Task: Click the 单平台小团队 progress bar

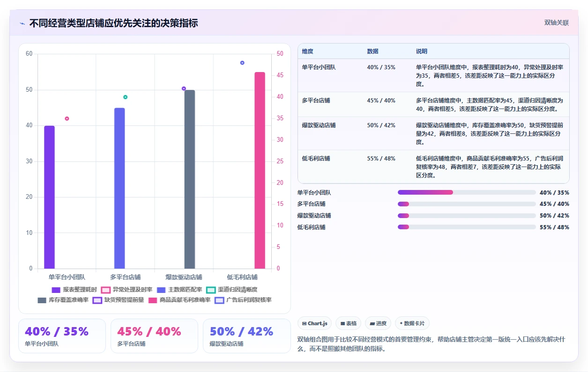Action: point(467,192)
